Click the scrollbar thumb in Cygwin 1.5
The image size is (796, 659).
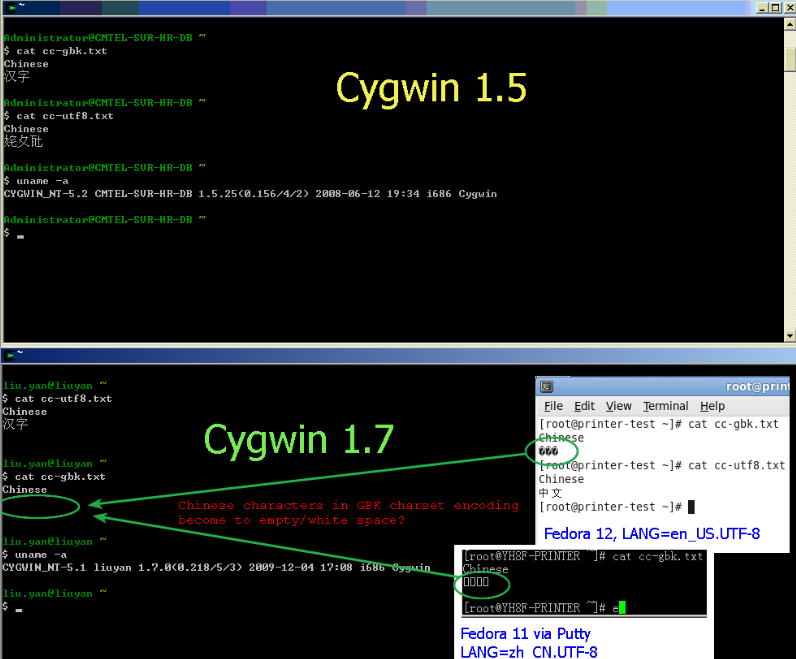point(790,59)
